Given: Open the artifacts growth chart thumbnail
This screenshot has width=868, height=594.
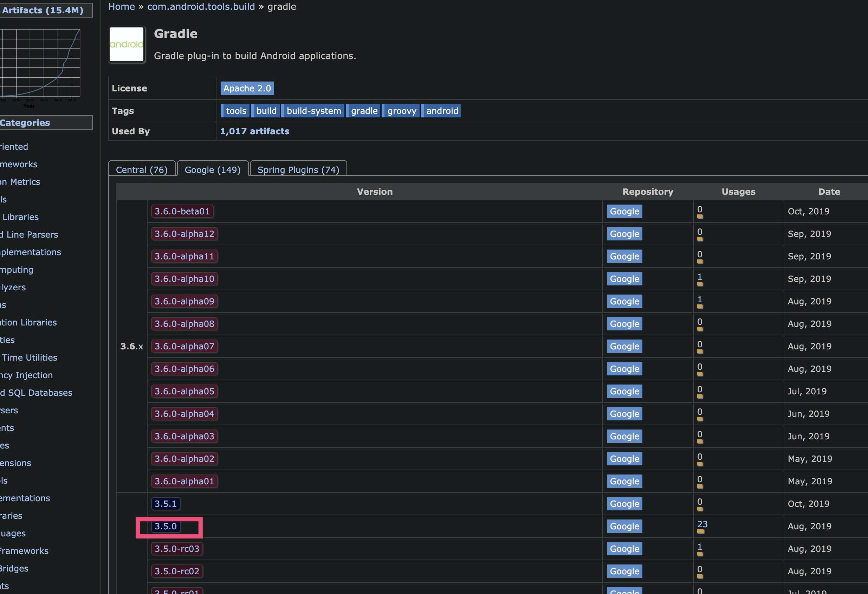Looking at the screenshot, I should click(40, 64).
